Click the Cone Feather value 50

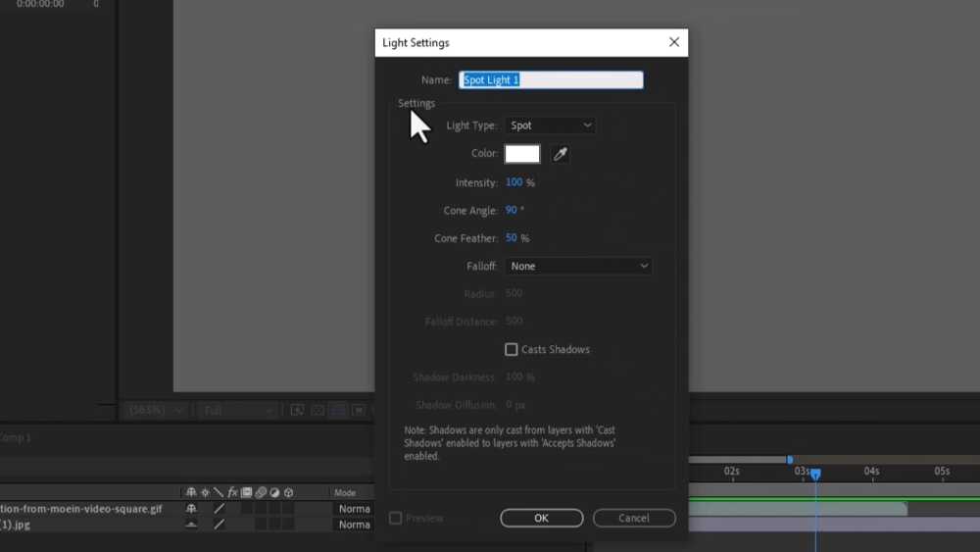(512, 237)
